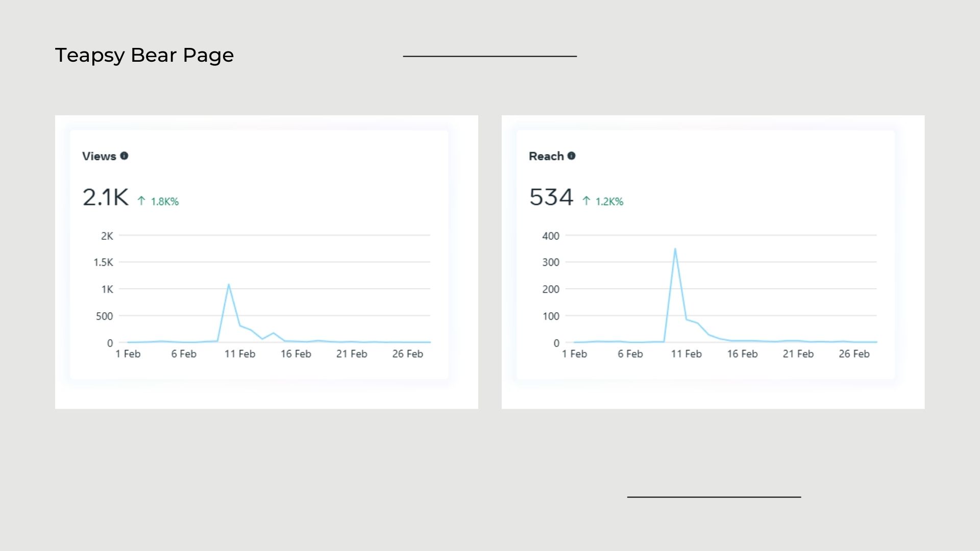Click the green up arrow beside 1.8K%
980x551 pixels.
coord(141,201)
